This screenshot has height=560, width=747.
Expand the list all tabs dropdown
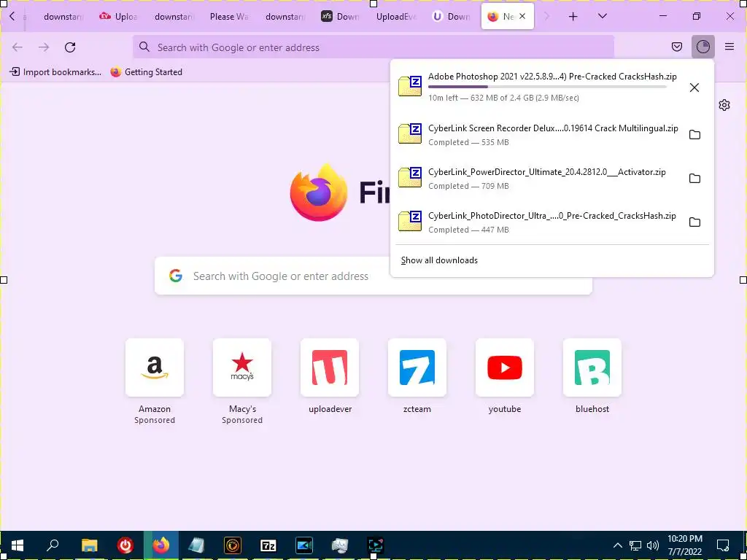point(602,17)
